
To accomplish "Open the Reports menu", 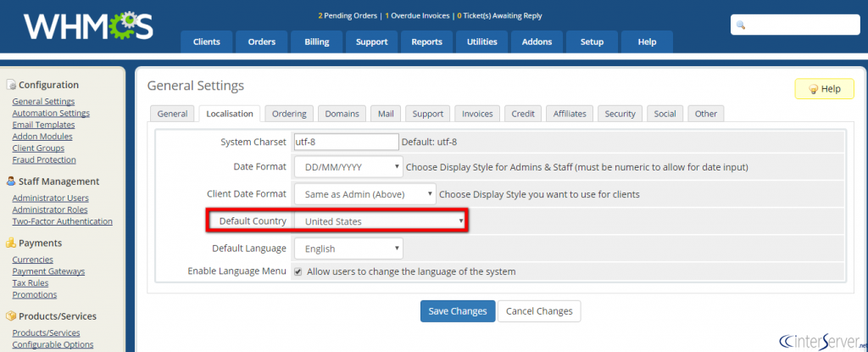I will point(427,42).
